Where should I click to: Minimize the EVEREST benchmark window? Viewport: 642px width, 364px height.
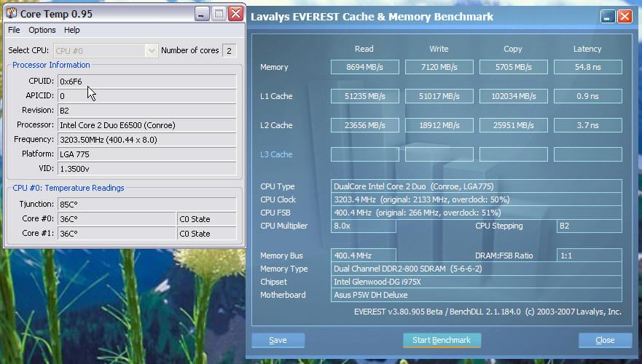[608, 16]
